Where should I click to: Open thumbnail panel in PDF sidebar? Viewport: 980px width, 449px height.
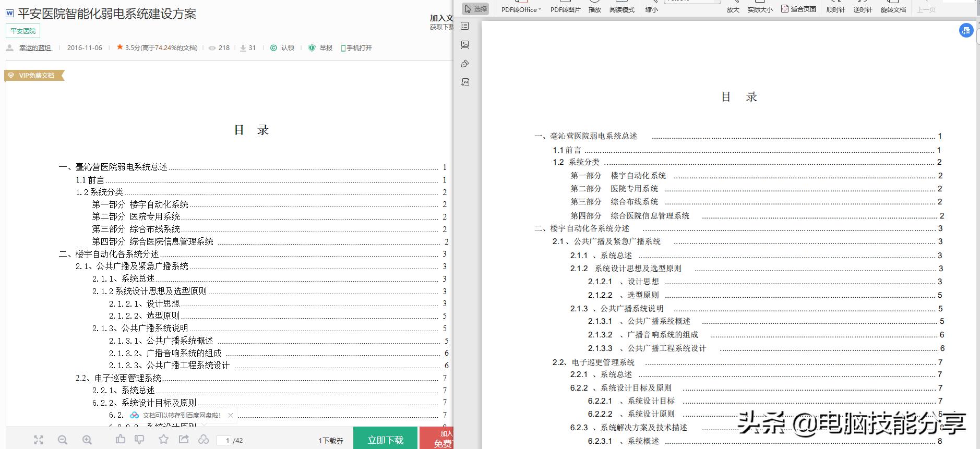(x=465, y=45)
